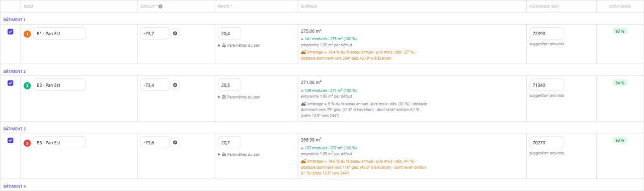Uncheck the B3 - Pan Est row checkbox
Image resolution: width=644 pixels, height=191 pixels.
11,140
